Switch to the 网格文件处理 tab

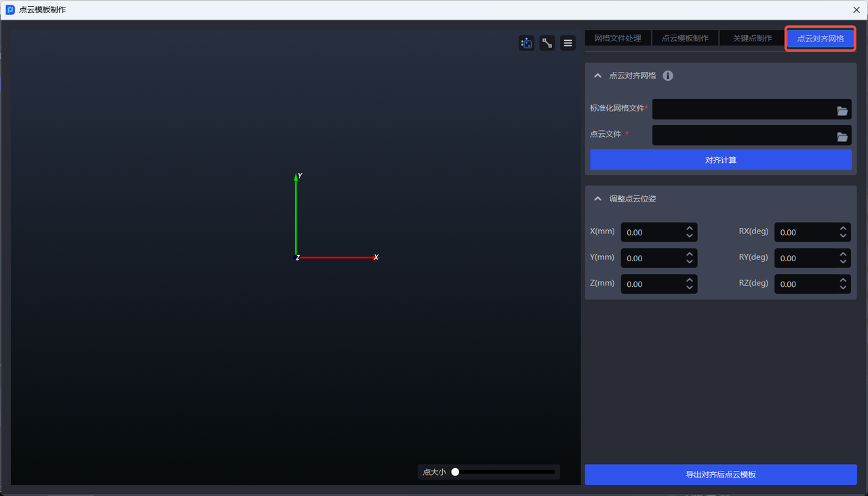tap(617, 39)
